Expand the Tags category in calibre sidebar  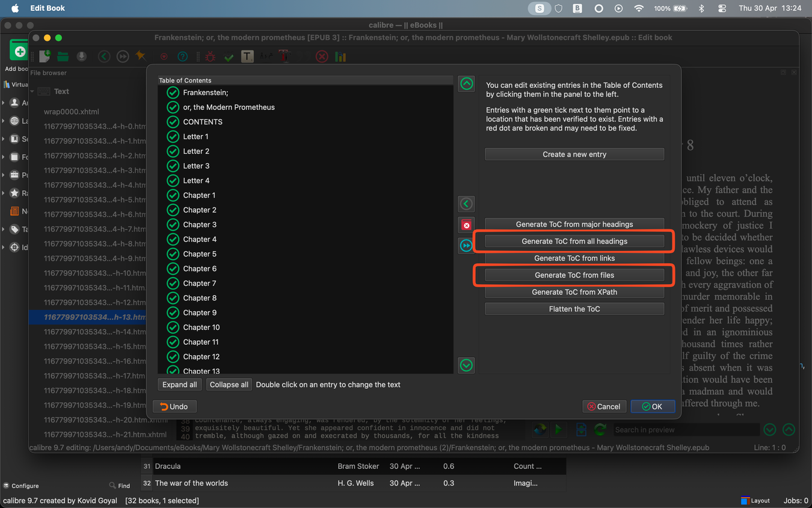coord(4,229)
